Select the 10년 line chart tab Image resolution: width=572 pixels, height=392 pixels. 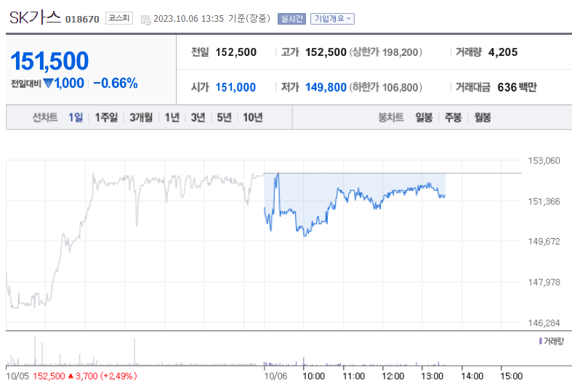coord(253,118)
